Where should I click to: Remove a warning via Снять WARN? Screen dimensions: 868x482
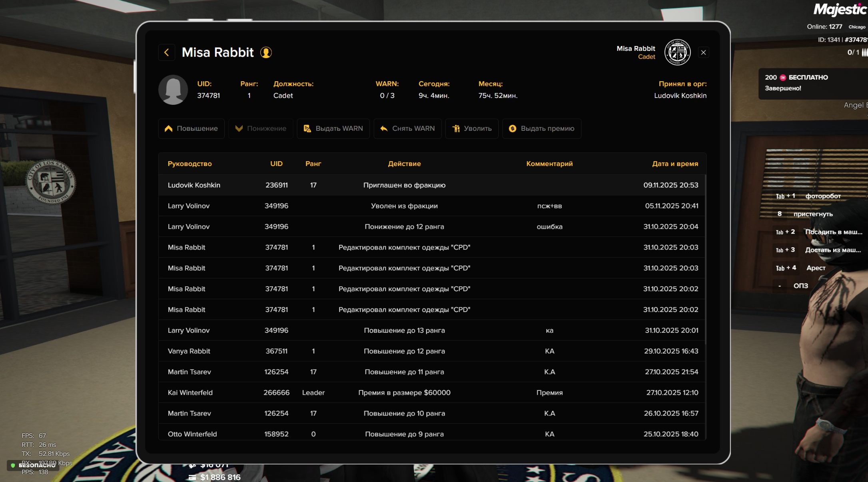coord(407,128)
